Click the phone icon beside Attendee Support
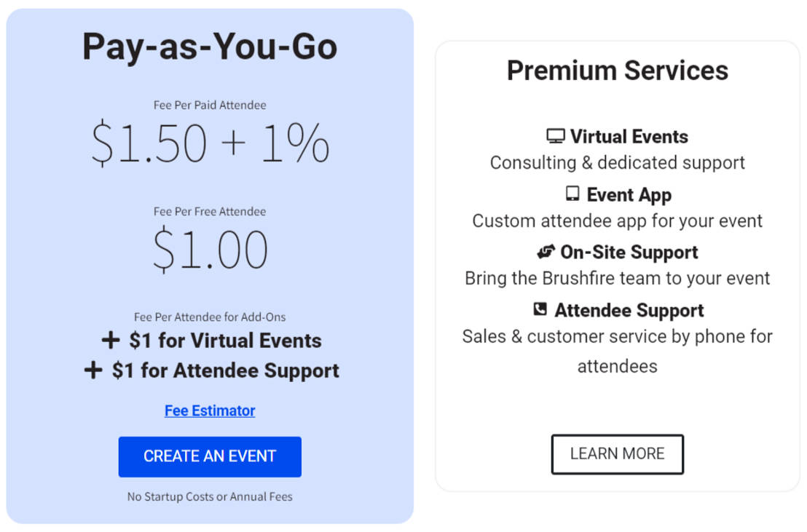This screenshot has height=532, width=807. 540,309
